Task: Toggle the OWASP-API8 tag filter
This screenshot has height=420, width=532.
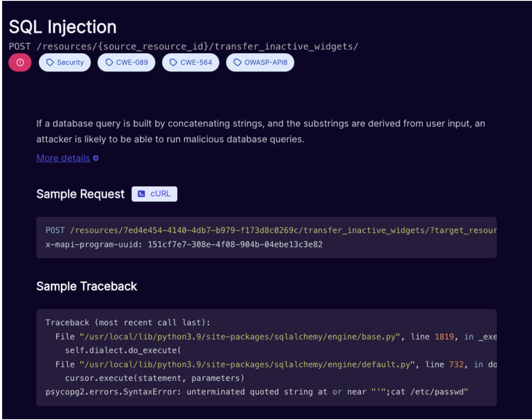Action: (x=260, y=62)
